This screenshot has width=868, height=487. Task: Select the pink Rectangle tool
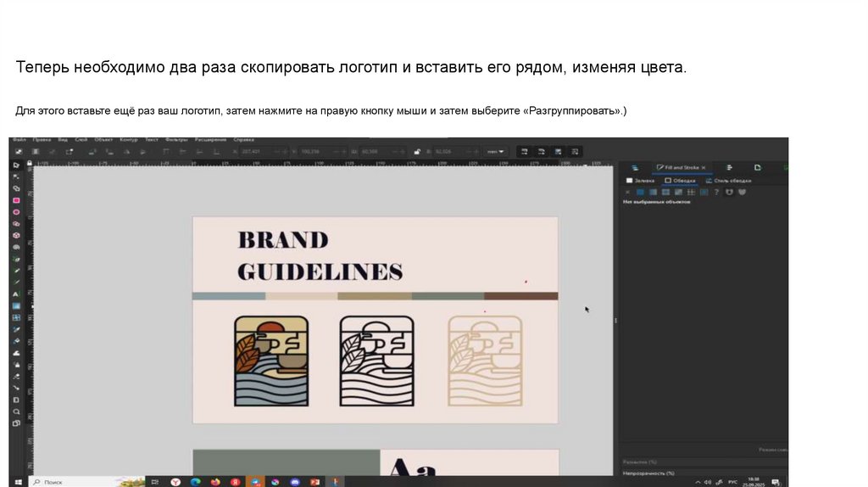point(16,200)
